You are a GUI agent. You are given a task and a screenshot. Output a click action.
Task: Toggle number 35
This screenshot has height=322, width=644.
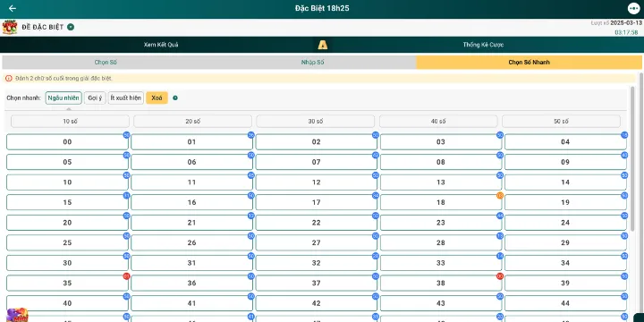[67, 283]
